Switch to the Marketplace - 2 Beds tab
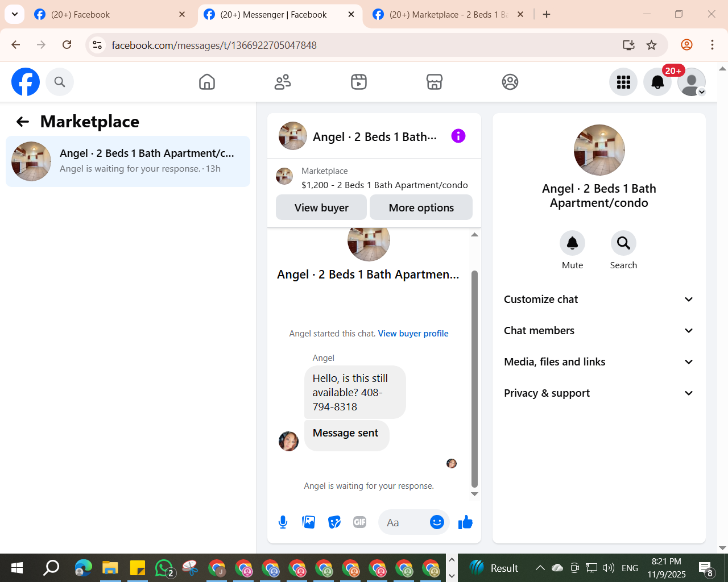 pos(449,15)
